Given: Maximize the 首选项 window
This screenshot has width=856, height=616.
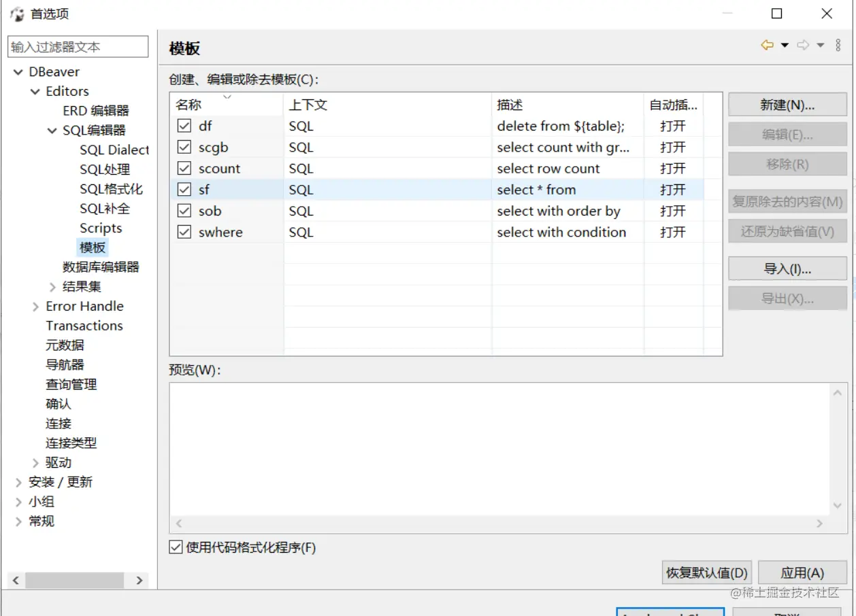Looking at the screenshot, I should [777, 14].
